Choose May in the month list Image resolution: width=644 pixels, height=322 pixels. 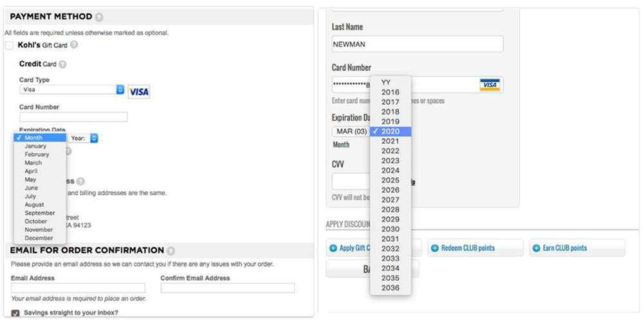[40, 180]
